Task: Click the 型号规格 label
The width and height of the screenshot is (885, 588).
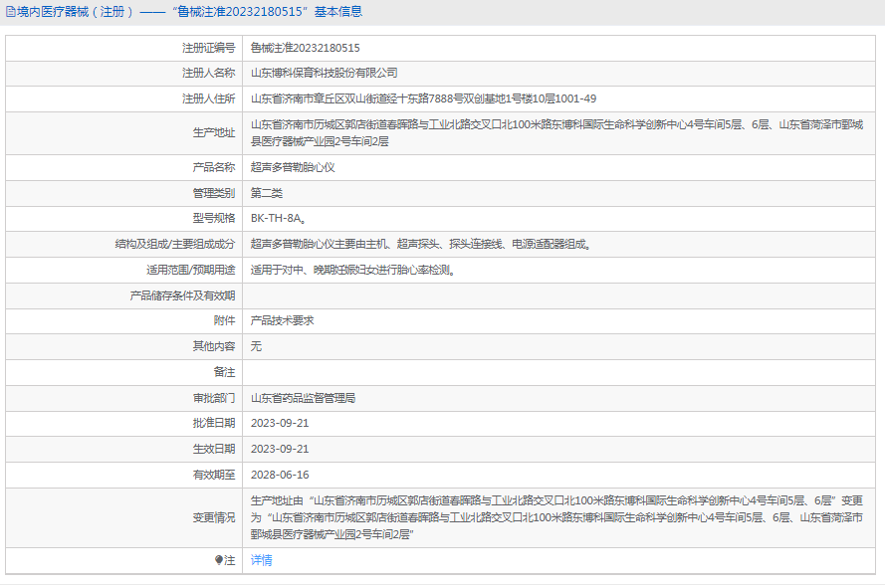Action: [x=214, y=218]
